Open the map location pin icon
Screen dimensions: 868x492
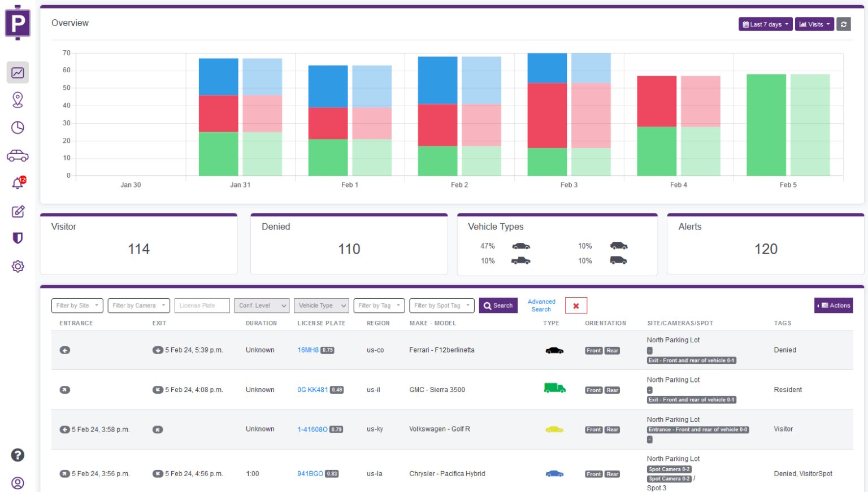point(18,100)
